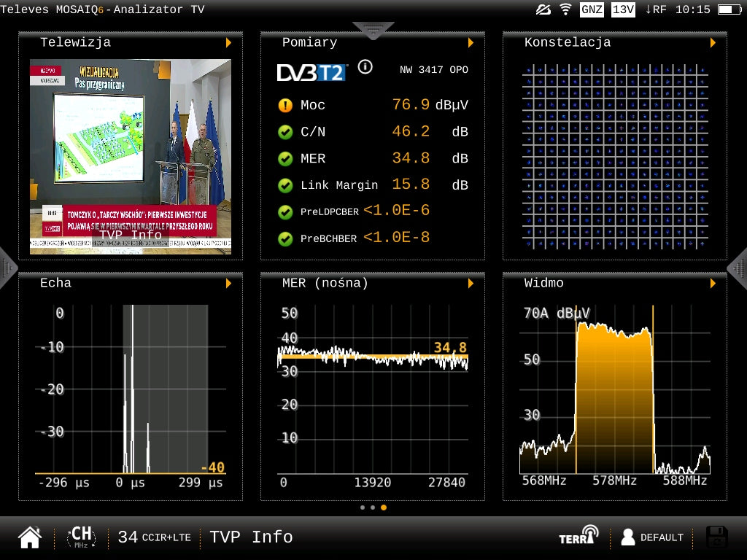Viewport: 747px width, 560px height.
Task: Open the Telewizja panel title
Action: pyautogui.click(x=75, y=42)
